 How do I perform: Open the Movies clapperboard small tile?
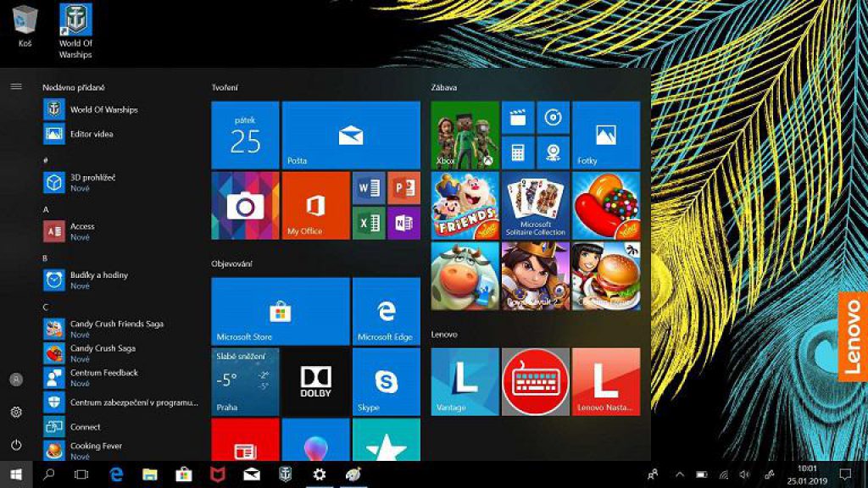[x=518, y=117]
